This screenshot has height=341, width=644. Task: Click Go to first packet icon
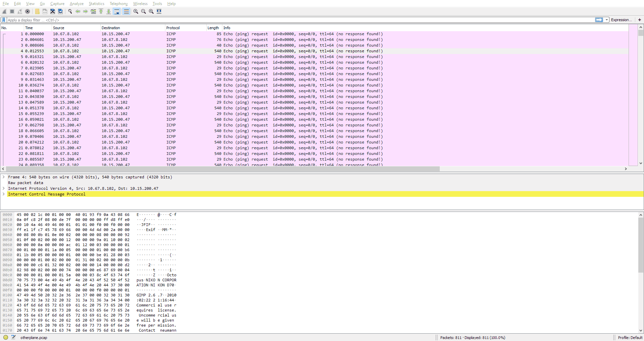101,11
